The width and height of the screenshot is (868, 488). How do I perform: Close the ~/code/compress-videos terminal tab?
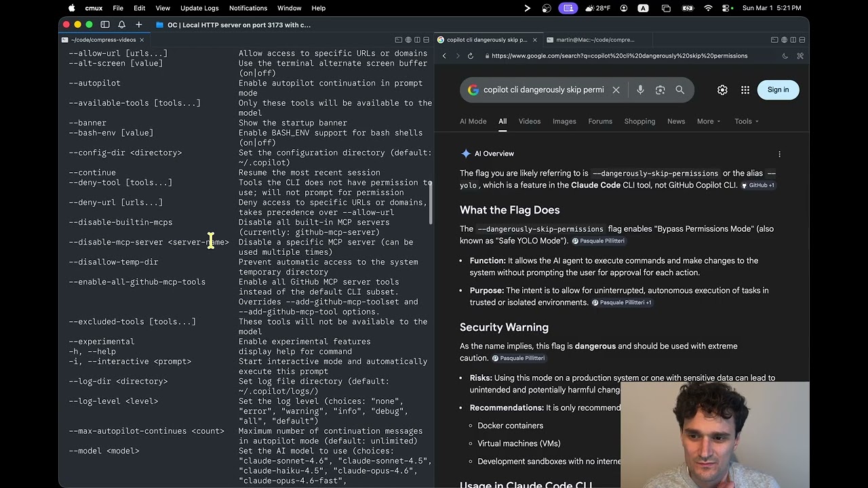(x=142, y=40)
